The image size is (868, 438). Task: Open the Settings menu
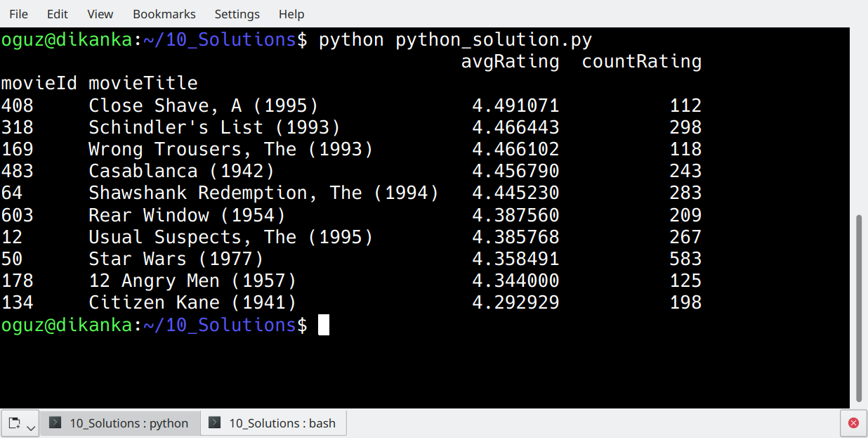click(x=237, y=14)
